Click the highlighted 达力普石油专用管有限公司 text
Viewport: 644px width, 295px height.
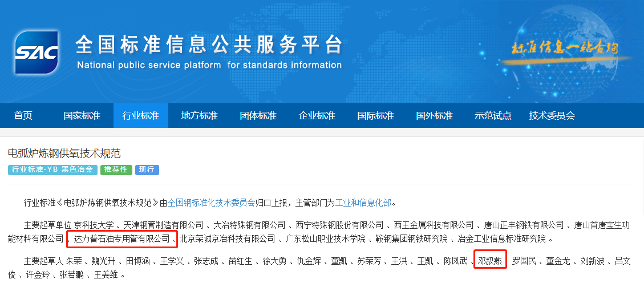122,239
